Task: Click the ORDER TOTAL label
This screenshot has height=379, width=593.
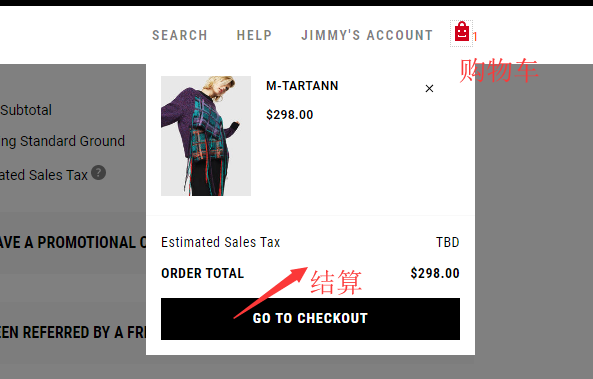Action: [x=202, y=273]
